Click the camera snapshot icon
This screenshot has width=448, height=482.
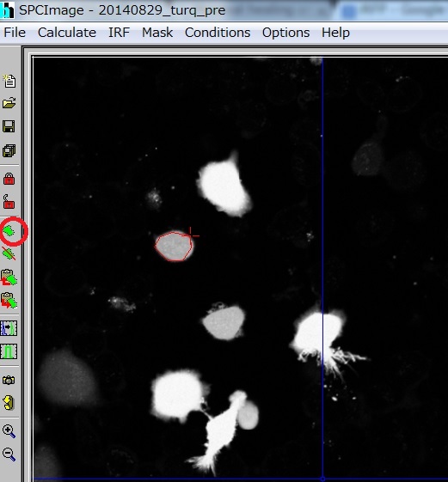[x=9, y=381]
